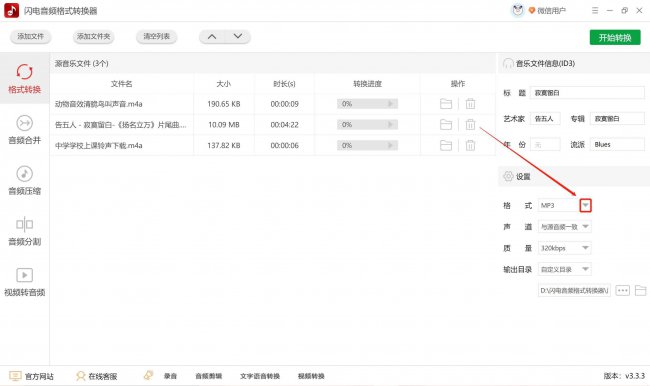Click progress bar of 动物音效清脆鸟叫声音.m4a
The image size is (650, 386).
coord(367,104)
